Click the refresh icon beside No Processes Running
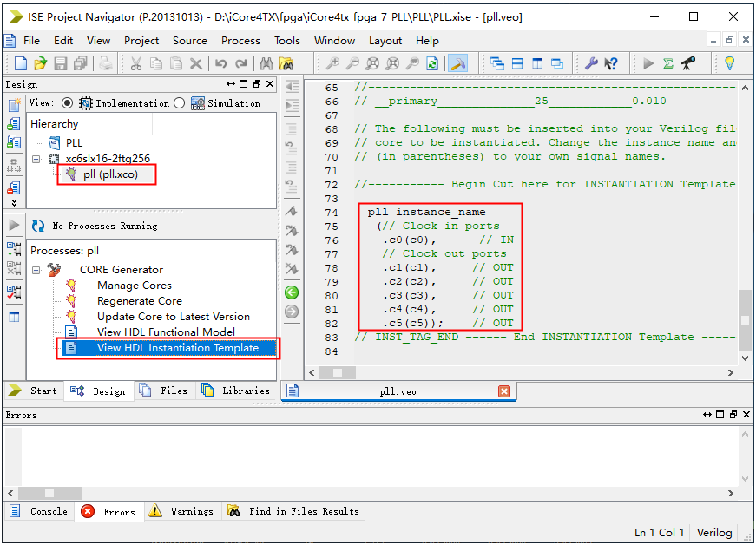The image size is (756, 545). [37, 226]
